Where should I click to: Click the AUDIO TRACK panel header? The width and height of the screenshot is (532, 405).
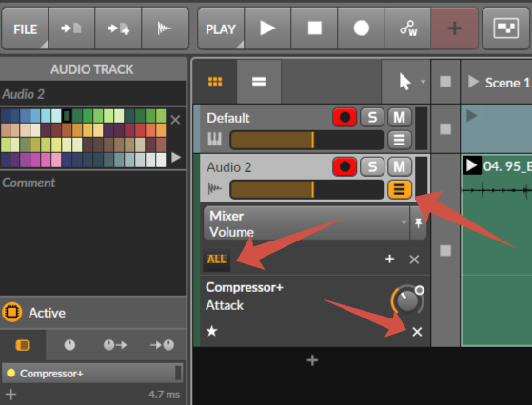(x=92, y=69)
